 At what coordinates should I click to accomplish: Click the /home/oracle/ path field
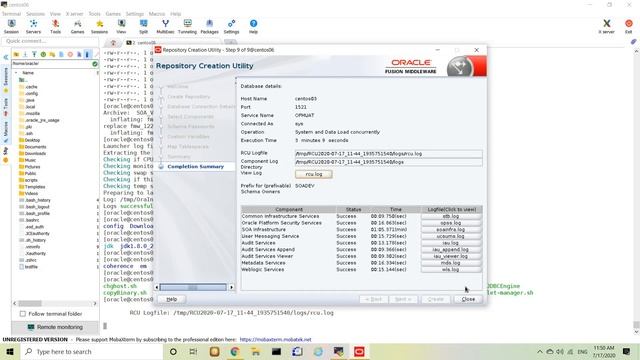(51, 64)
